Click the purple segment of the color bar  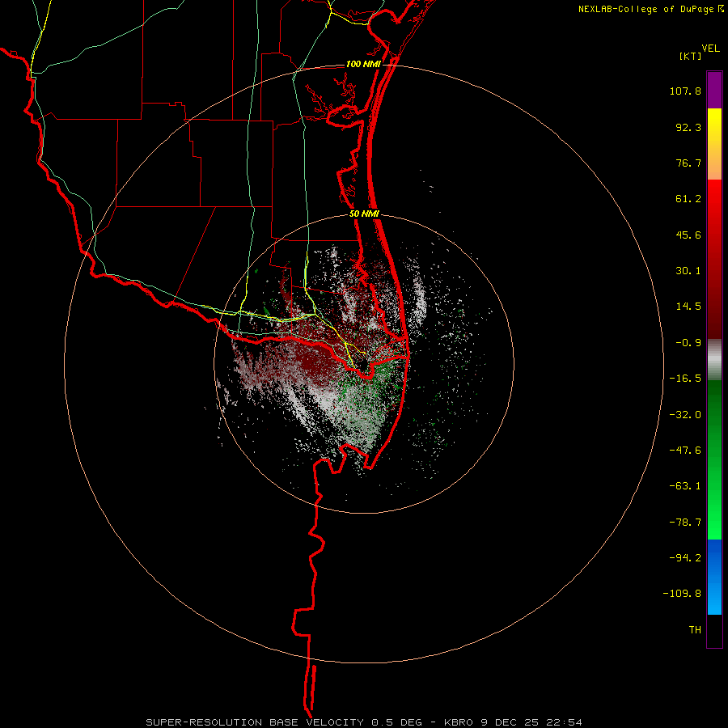pyautogui.click(x=714, y=90)
